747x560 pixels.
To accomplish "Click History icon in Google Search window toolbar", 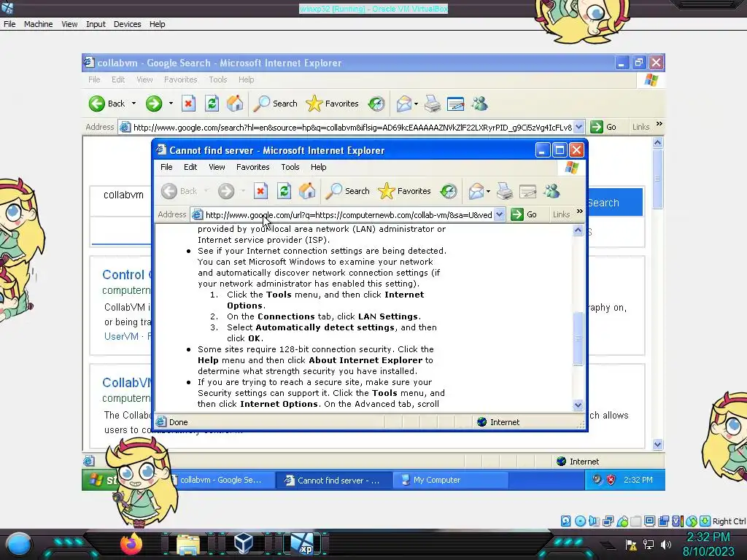I will [x=376, y=104].
